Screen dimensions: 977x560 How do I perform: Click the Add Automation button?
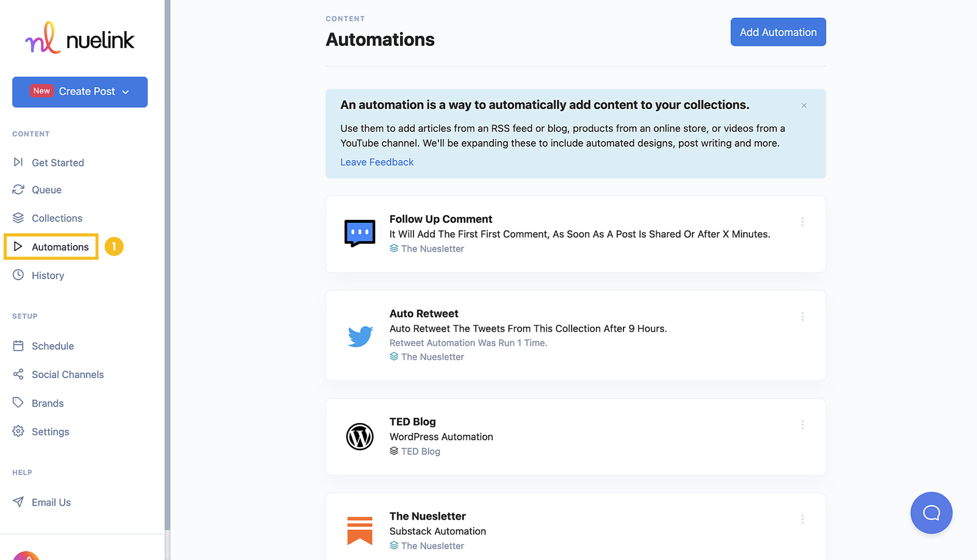[777, 32]
